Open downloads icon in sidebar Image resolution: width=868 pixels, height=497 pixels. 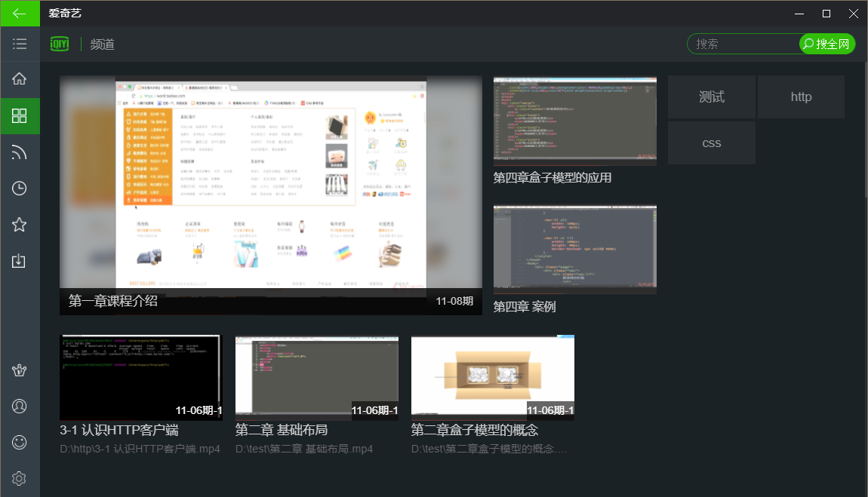(x=20, y=260)
